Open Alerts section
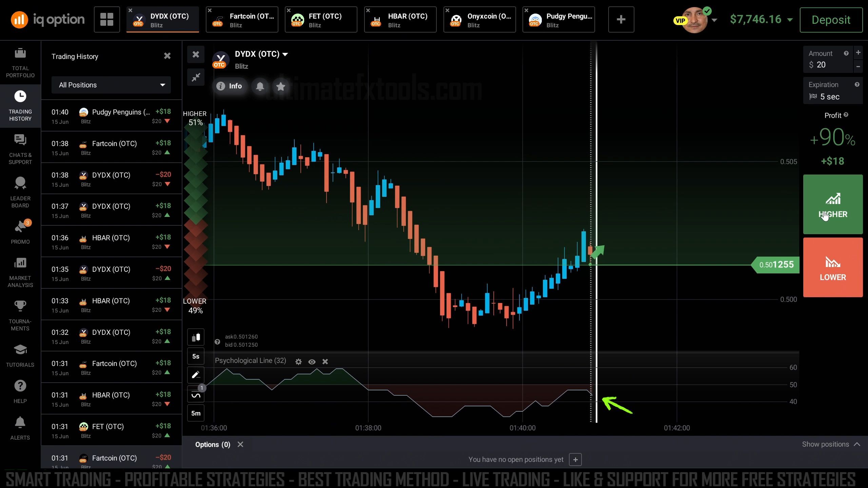Viewport: 868px width, 488px height. point(20,428)
